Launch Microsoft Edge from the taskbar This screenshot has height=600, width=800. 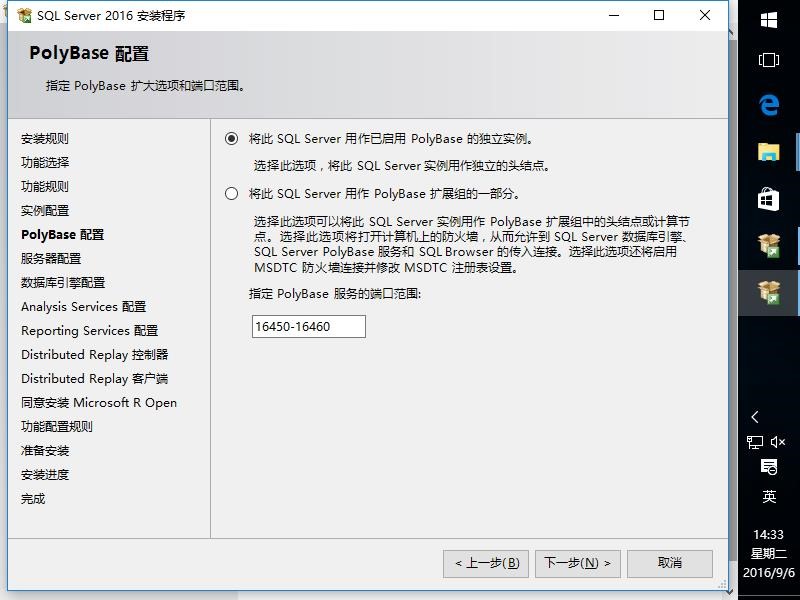click(x=769, y=105)
